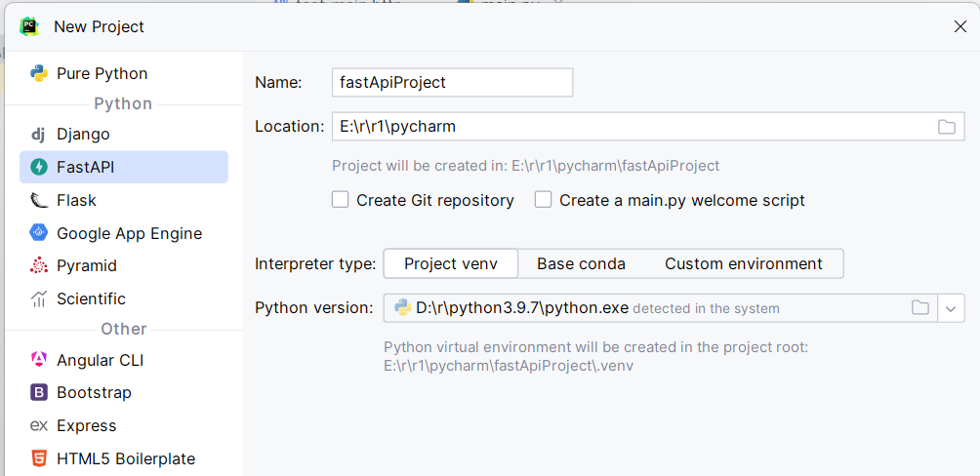Screen dimensions: 980x476
Task: Close the New Project dialog
Action: [x=960, y=26]
